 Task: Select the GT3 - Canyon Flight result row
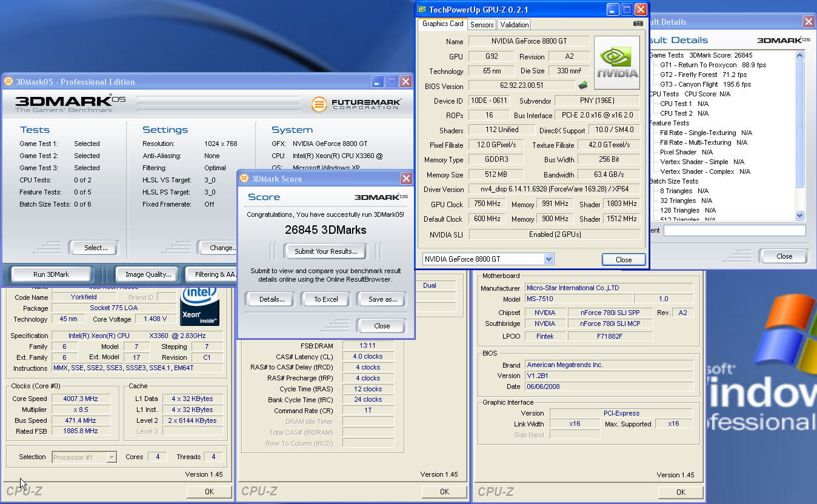coord(705,84)
